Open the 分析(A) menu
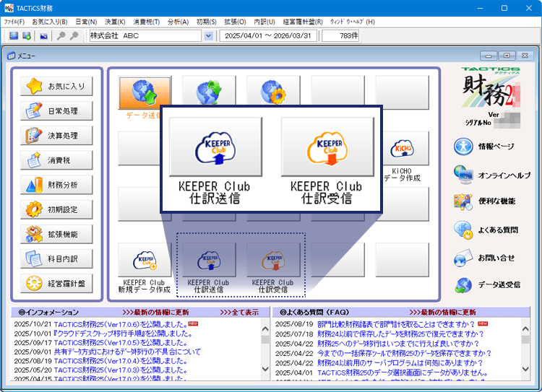 click(178, 22)
